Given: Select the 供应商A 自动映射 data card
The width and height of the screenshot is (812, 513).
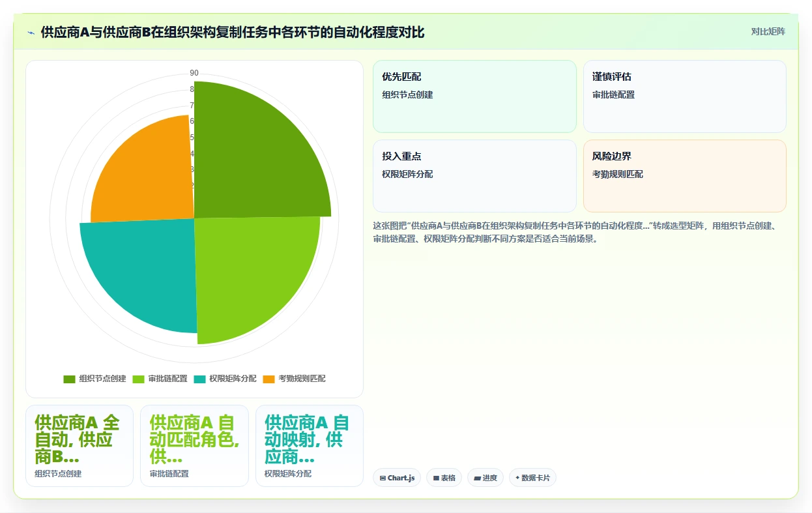Looking at the screenshot, I should click(x=310, y=446).
